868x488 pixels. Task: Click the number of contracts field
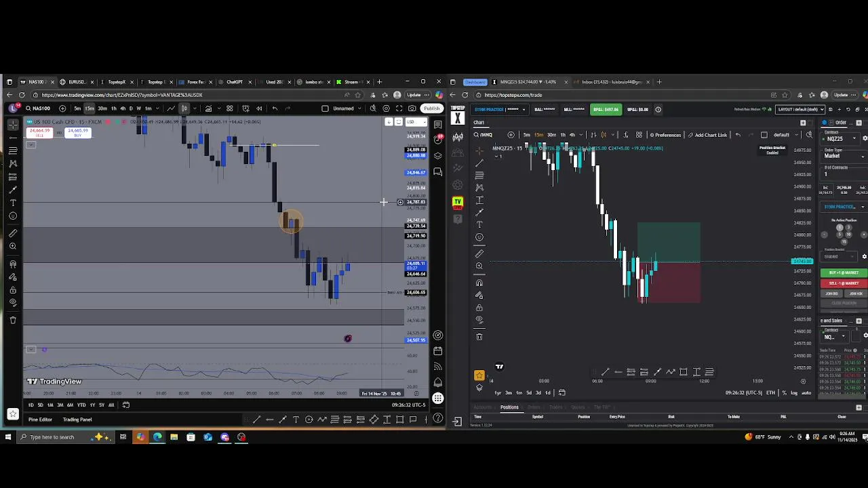(x=844, y=174)
